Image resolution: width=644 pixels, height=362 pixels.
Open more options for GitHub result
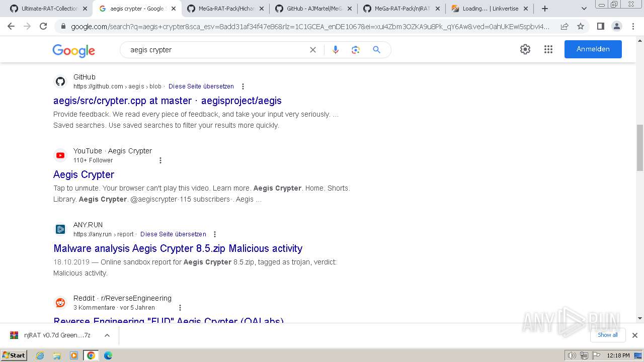(243, 86)
